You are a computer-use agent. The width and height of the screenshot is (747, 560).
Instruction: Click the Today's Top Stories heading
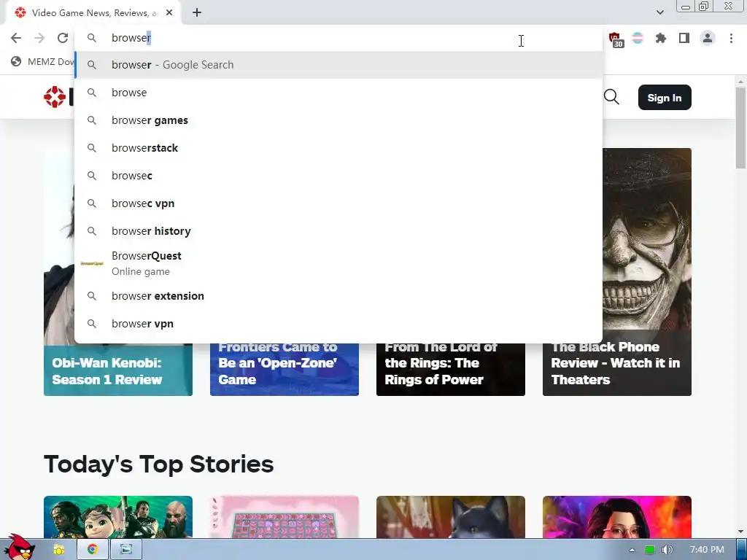pyautogui.click(x=158, y=464)
